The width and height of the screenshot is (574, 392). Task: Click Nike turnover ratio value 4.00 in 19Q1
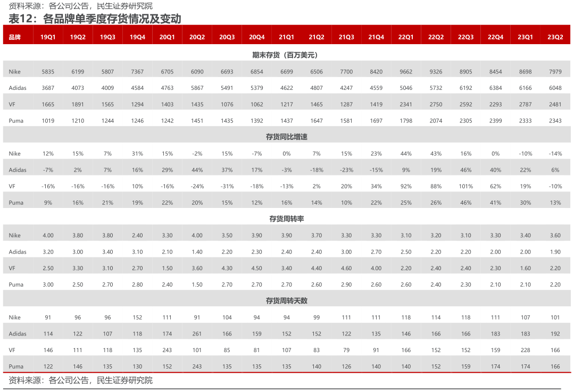[48, 235]
